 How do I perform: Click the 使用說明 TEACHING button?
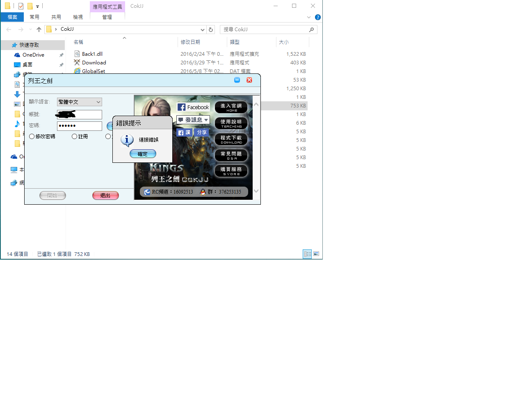pyautogui.click(x=231, y=123)
